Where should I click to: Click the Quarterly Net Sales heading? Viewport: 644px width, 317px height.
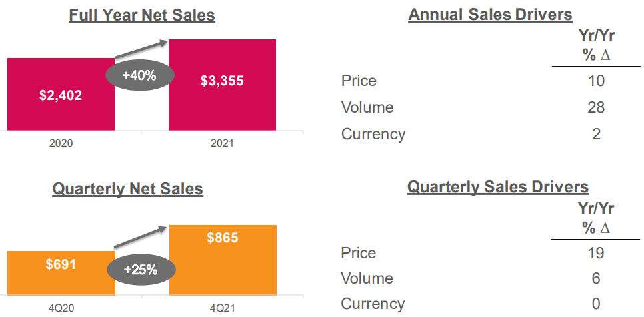click(x=128, y=189)
